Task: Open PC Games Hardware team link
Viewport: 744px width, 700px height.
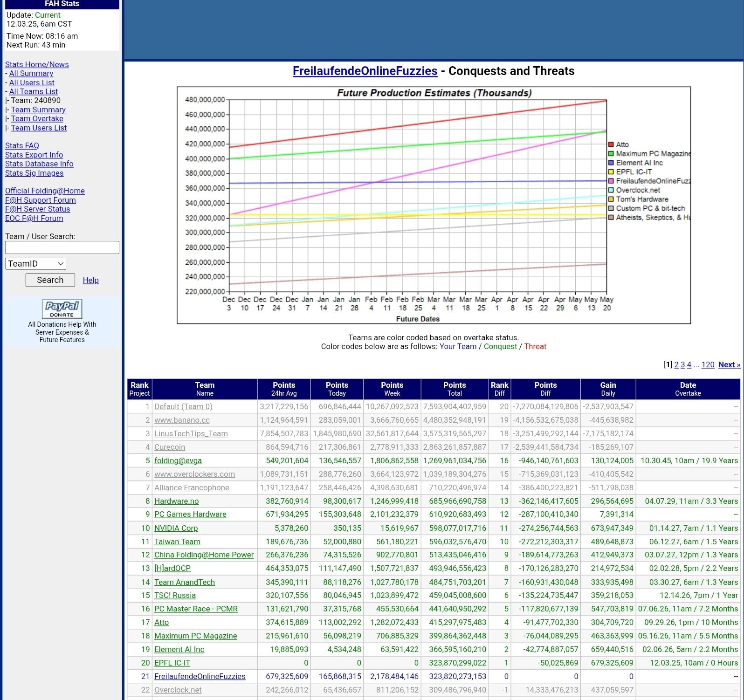Action: tap(190, 514)
